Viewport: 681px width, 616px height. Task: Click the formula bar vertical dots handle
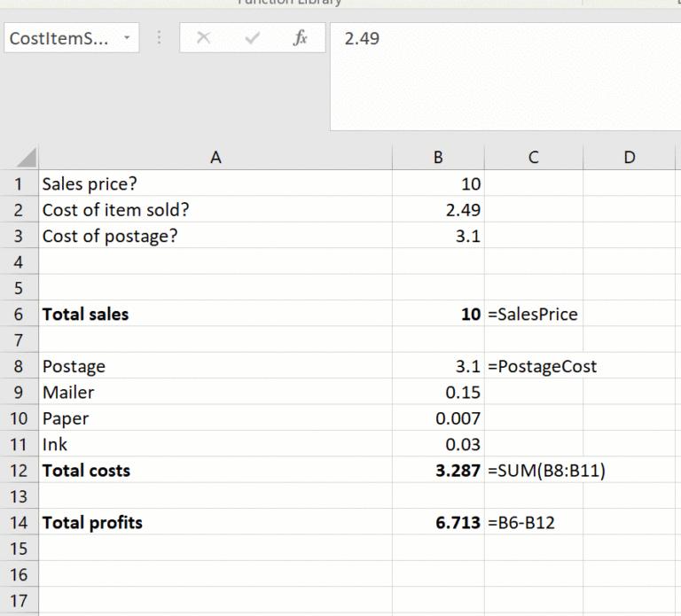tap(160, 39)
